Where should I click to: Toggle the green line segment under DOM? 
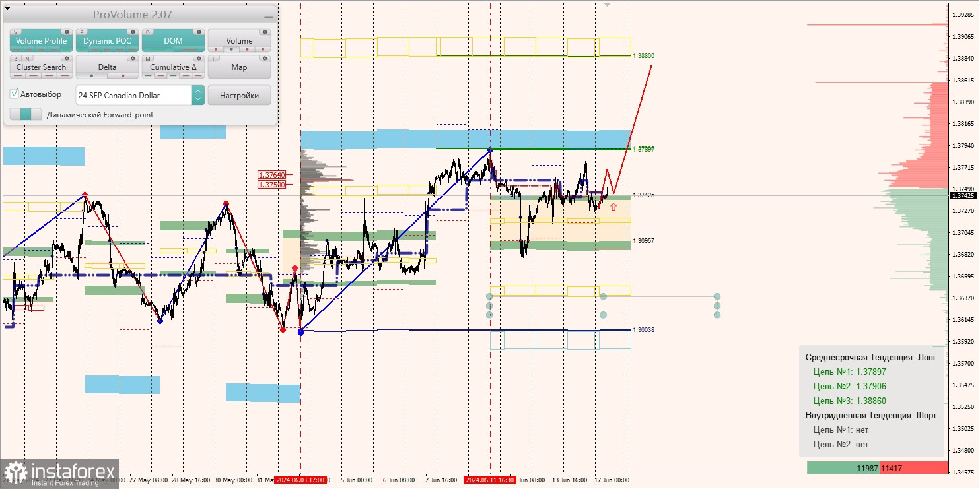point(158,49)
